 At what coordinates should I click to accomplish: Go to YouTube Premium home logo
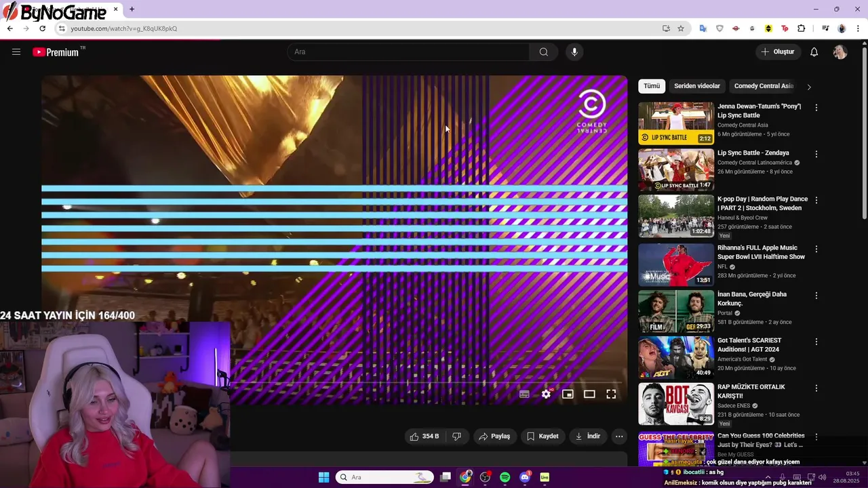[56, 52]
